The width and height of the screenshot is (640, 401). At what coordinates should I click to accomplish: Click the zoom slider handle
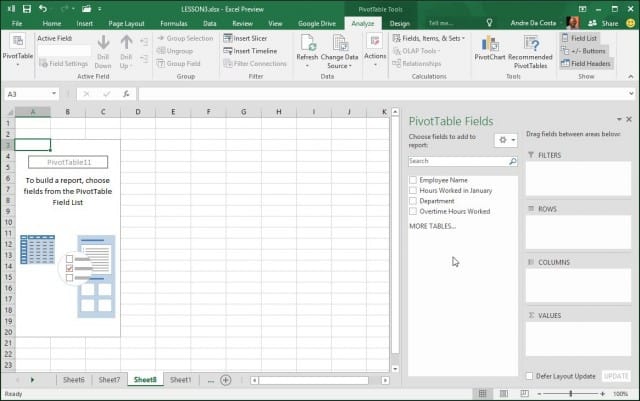click(x=571, y=394)
